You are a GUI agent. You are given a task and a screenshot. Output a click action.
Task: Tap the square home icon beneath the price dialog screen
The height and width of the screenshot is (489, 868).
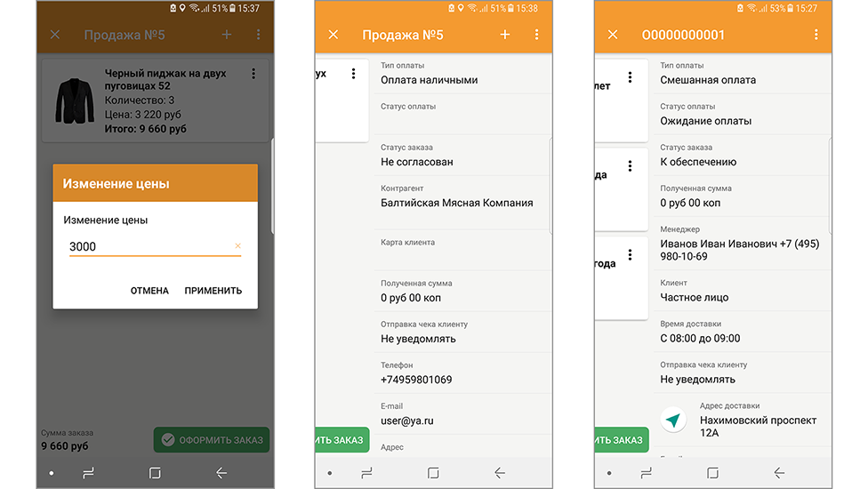(155, 473)
